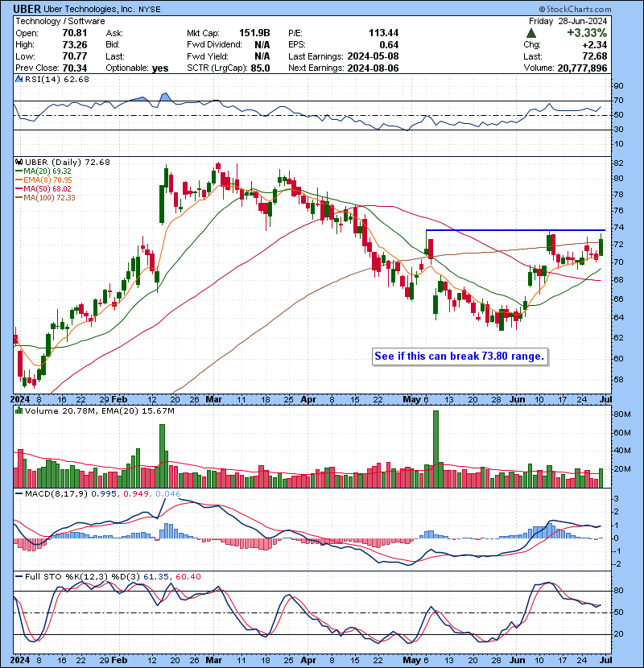Click the Volume value 20,777,896
The height and width of the screenshot is (668, 644).
[582, 68]
